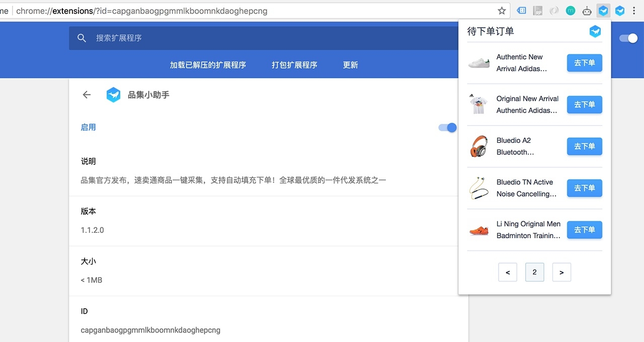The height and width of the screenshot is (342, 644).
Task: Go to previous page with '<' button
Action: (x=508, y=272)
